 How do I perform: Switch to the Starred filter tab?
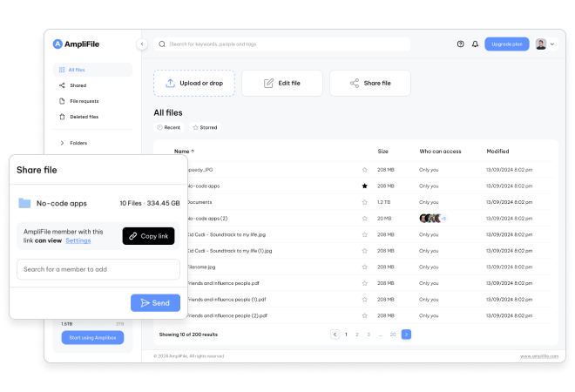pos(205,127)
